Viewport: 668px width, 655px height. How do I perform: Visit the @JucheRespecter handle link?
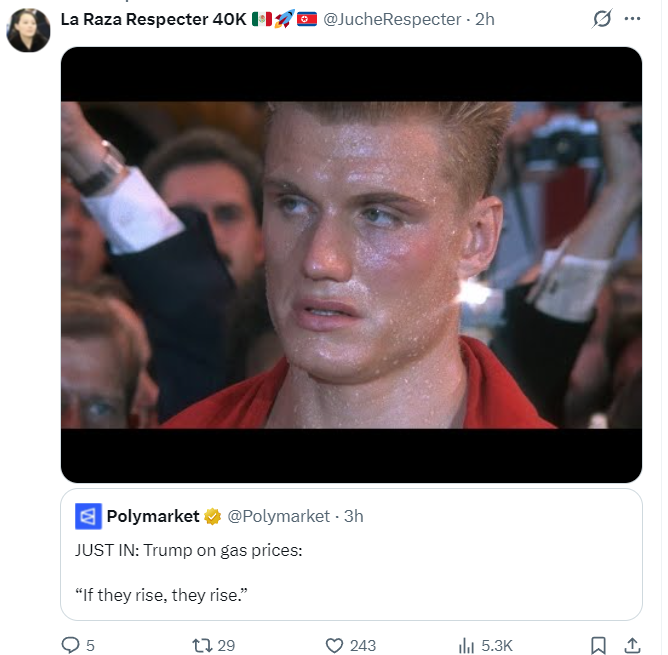pos(392,19)
